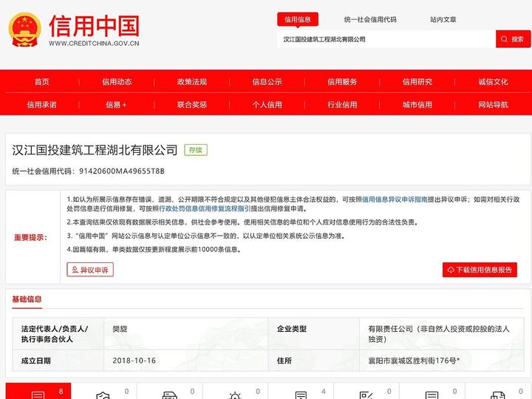Image resolution: width=532 pixels, height=399 pixels.
Task: Open the category tab showing count 4
Action: point(301,391)
